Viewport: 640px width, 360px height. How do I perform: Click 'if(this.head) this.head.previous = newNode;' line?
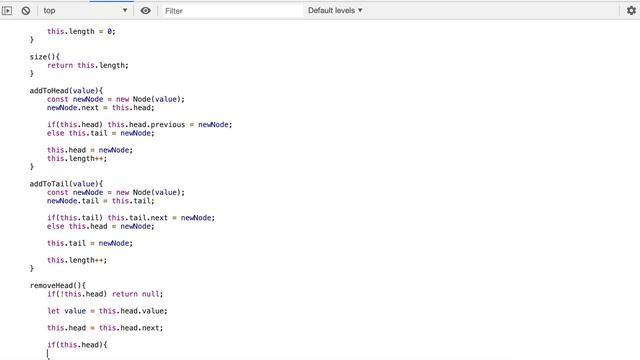[x=140, y=124]
